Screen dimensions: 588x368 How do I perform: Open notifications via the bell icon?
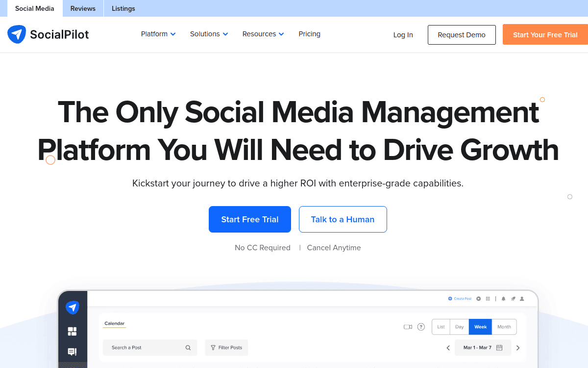(x=503, y=298)
